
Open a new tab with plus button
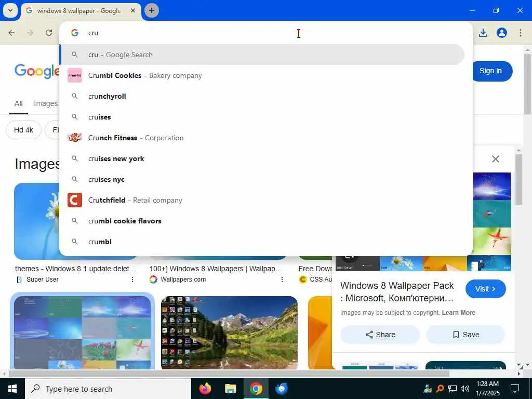click(152, 10)
